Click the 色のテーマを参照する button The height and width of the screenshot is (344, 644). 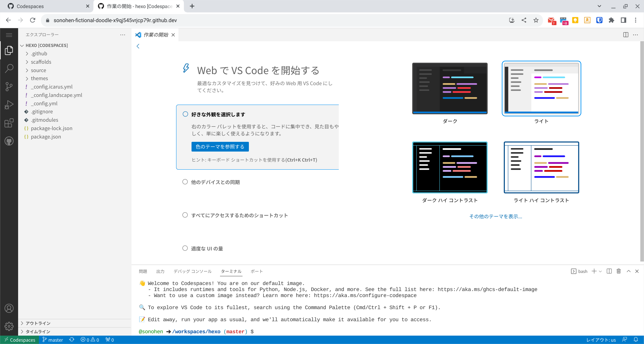(x=220, y=147)
